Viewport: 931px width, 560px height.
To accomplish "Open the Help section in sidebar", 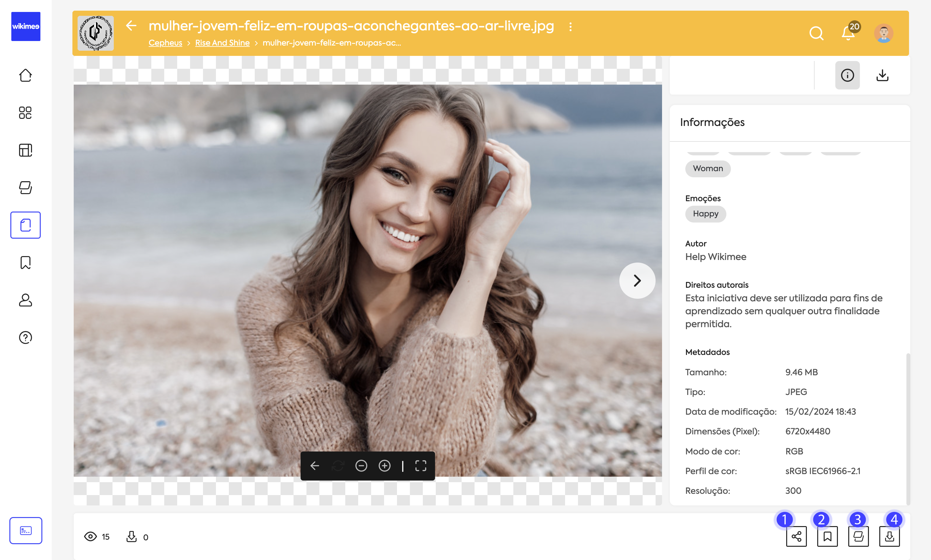I will (25, 337).
